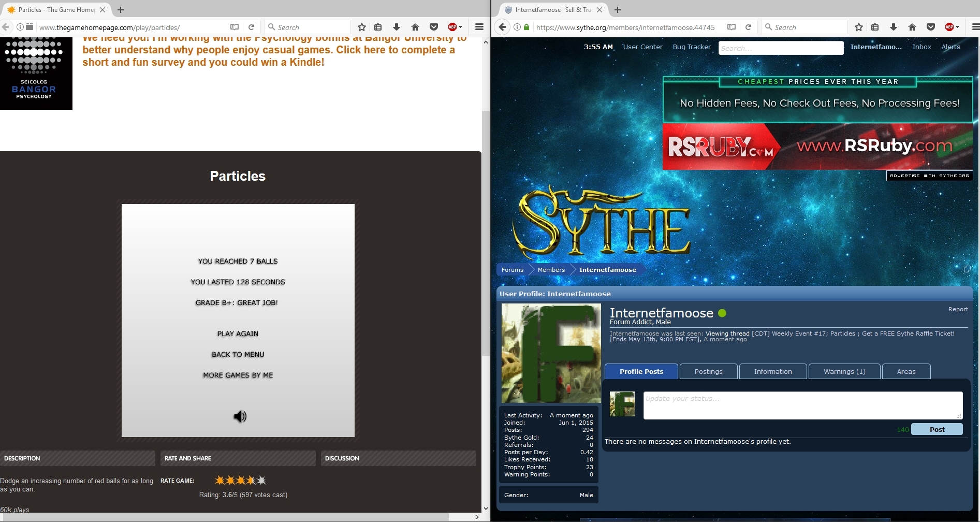The image size is (980, 522).
Task: Click left page vertical scrollbar thumb
Action: [486, 233]
